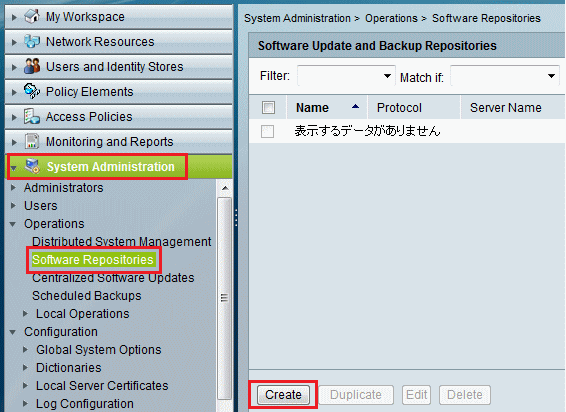Click the Operations breadcrumb link
Viewport: 566px width, 412px height.
tap(391, 18)
